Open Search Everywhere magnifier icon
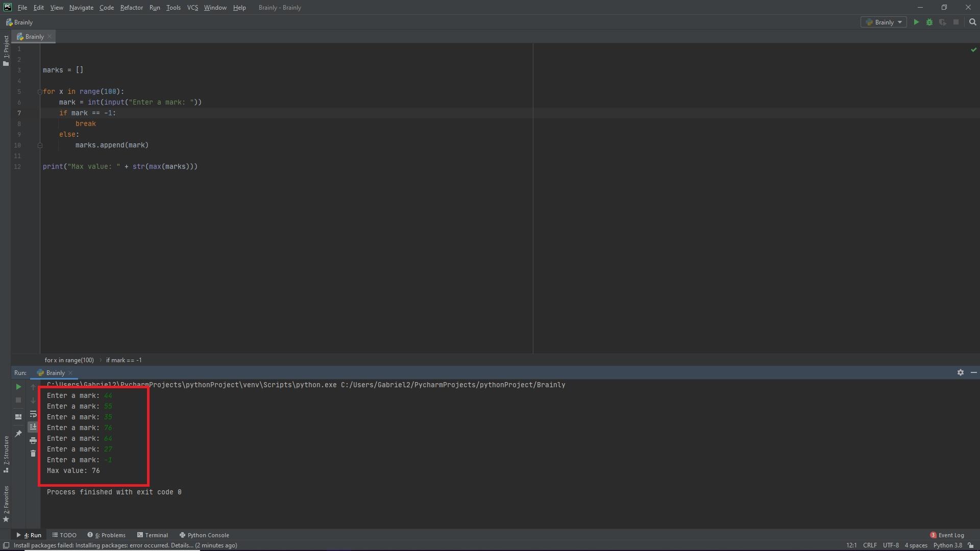 (972, 22)
